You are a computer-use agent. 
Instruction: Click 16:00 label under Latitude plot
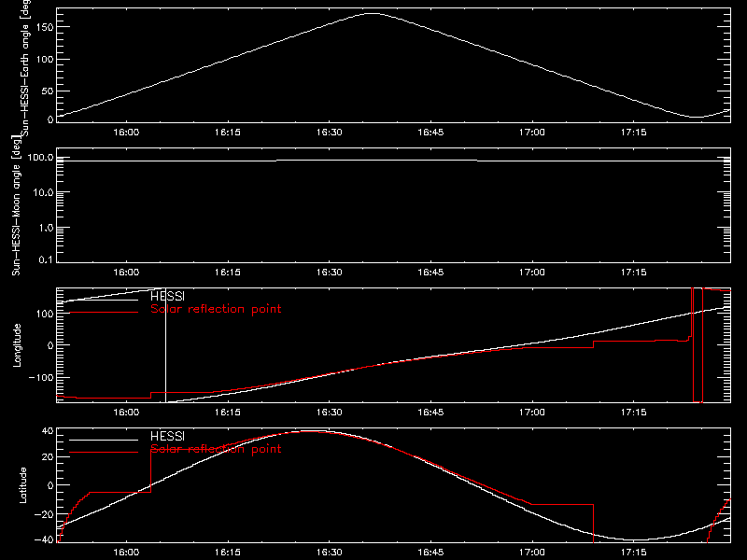coord(126,553)
